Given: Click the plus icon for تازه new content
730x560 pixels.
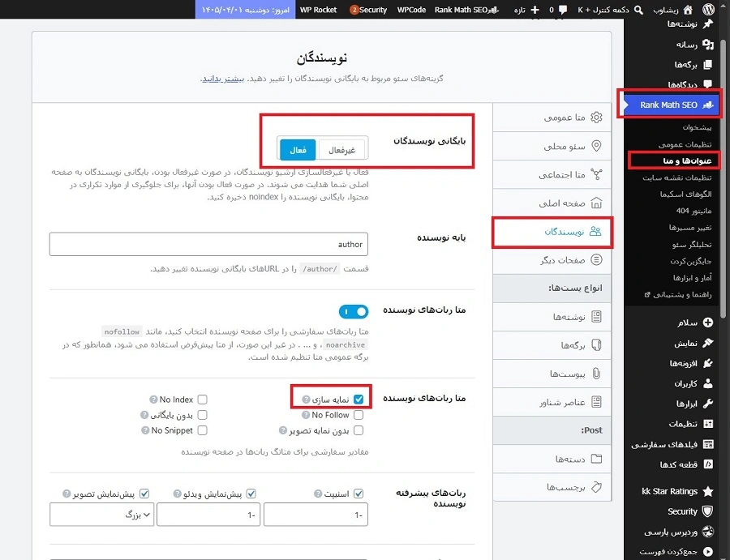Looking at the screenshot, I should 535,10.
